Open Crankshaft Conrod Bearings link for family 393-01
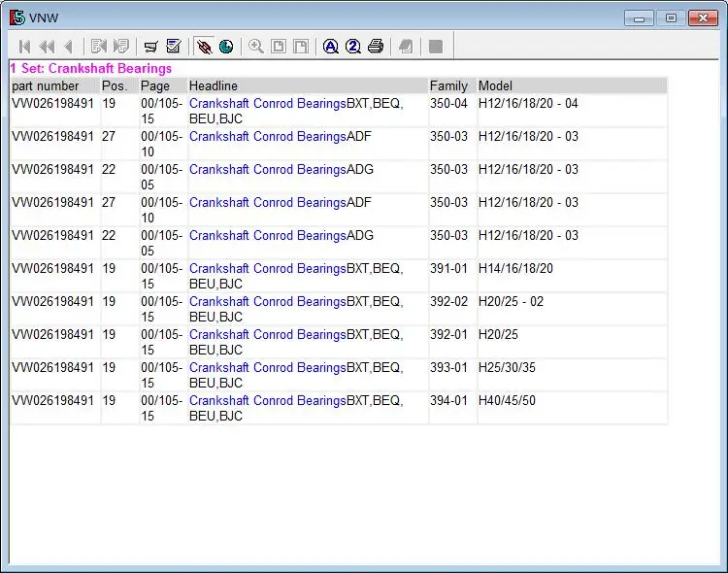This screenshot has width=728, height=573. 268,367
